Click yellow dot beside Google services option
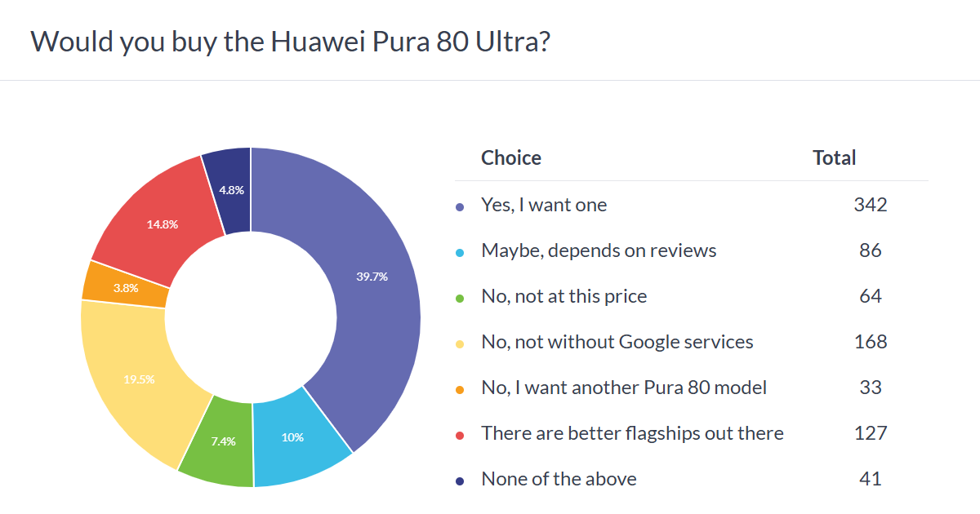The width and height of the screenshot is (980, 514). point(460,343)
